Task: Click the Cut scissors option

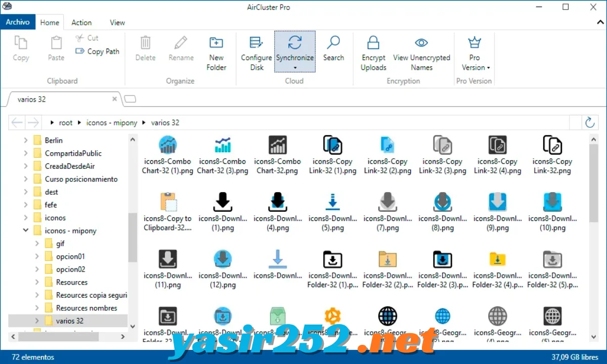Action: [86, 38]
